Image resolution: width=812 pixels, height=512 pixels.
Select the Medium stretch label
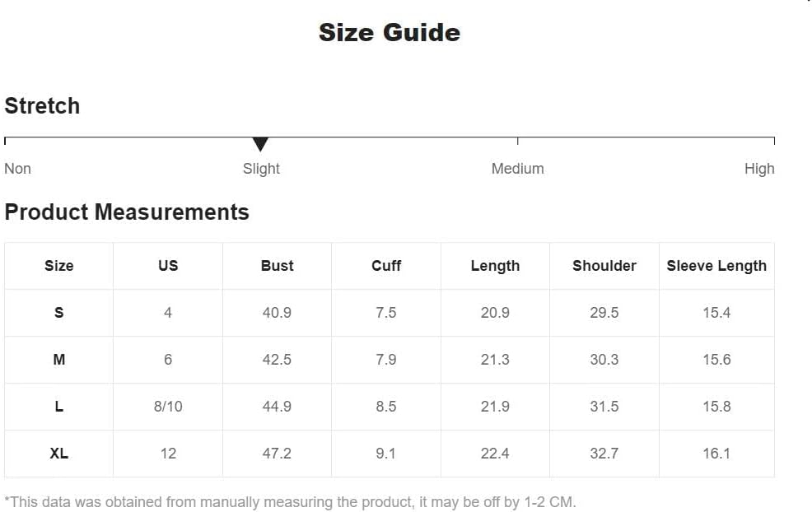click(x=517, y=169)
